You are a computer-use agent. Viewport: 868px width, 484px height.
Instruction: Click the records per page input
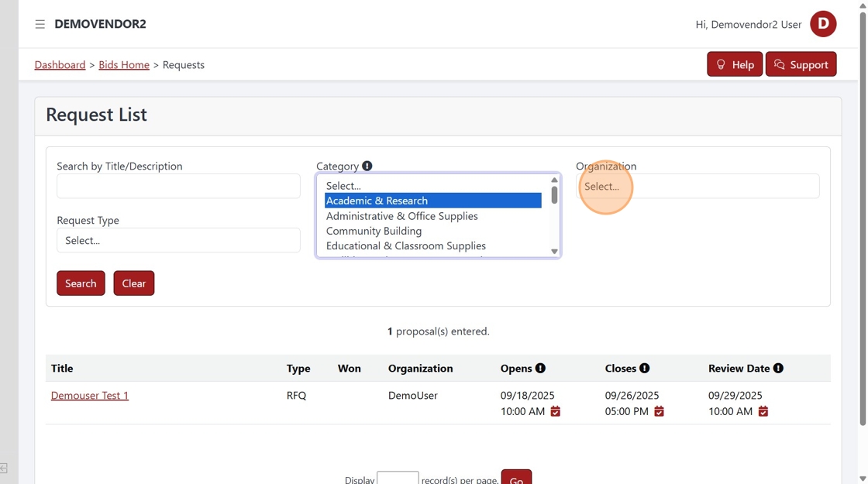398,478
